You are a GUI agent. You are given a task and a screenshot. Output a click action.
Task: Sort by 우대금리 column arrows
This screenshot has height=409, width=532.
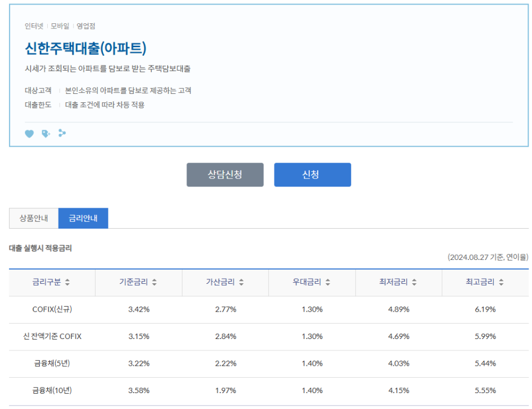coord(328,282)
